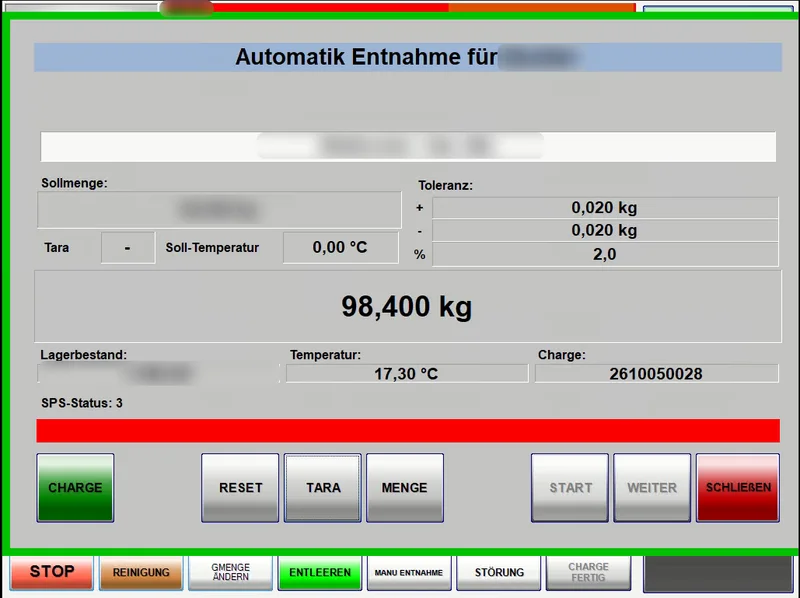
Task: Select the plus tolerance field 0,020 kg
Action: tap(605, 208)
